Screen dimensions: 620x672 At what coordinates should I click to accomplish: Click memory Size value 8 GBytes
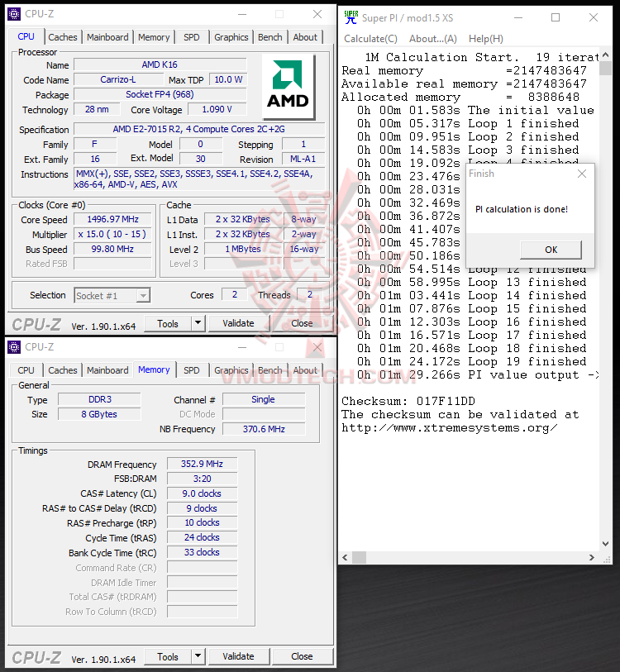pyautogui.click(x=99, y=414)
